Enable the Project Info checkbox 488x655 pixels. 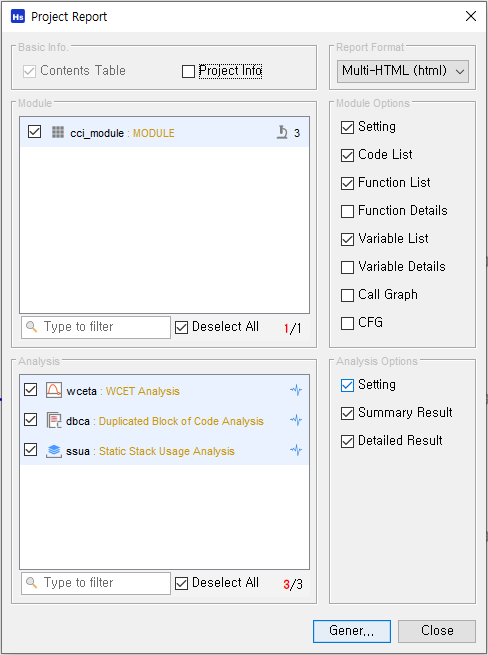pyautogui.click(x=188, y=71)
